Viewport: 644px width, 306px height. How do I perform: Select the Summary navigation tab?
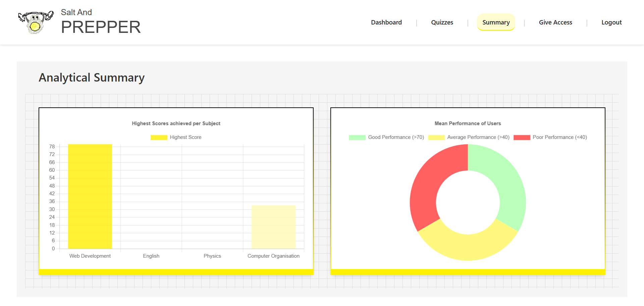[496, 22]
